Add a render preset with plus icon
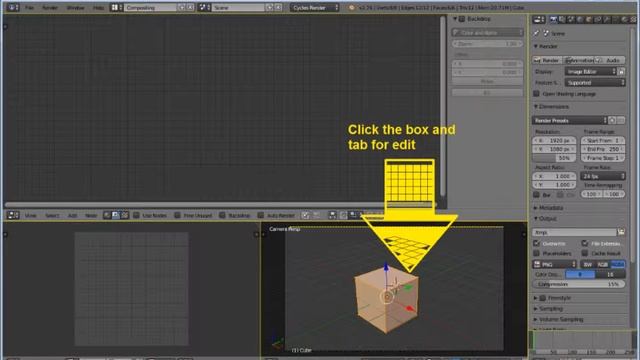The width and height of the screenshot is (640, 360). 612,120
